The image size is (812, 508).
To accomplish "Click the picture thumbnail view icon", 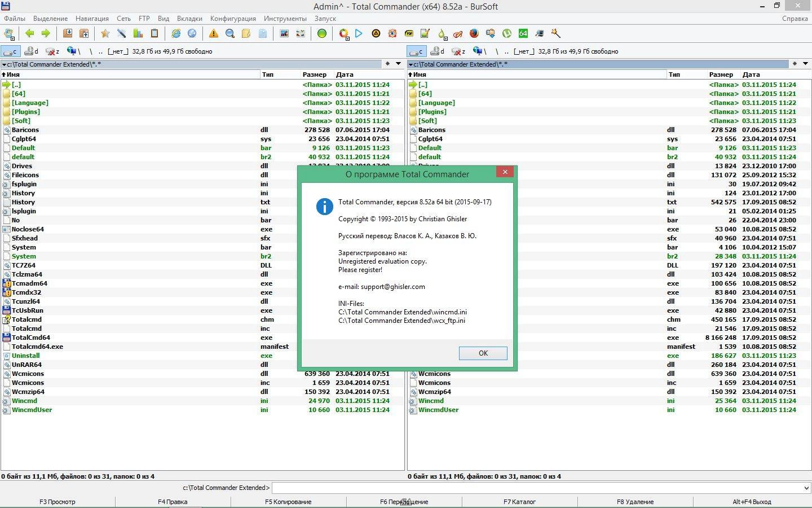I will [284, 34].
